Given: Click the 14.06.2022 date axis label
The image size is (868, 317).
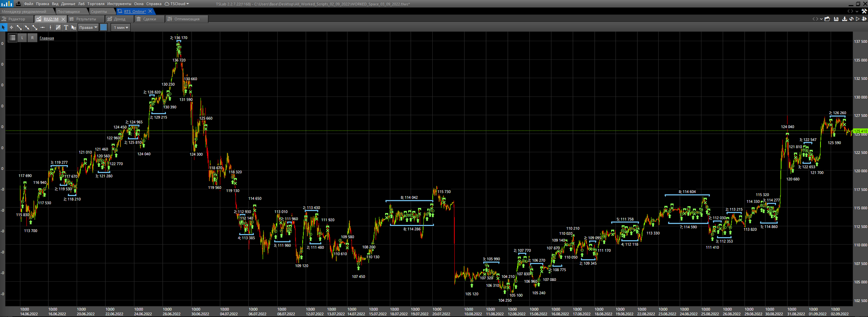Looking at the screenshot, I should click(28, 314).
